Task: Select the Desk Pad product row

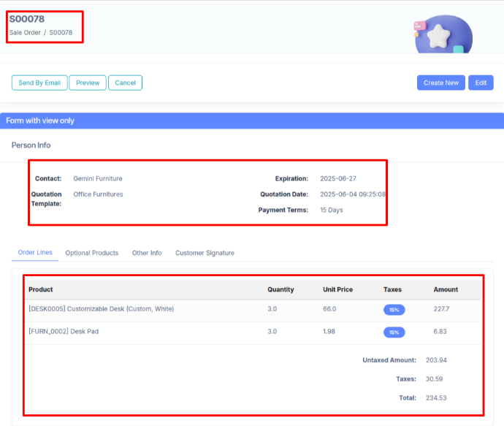Action: tap(64, 332)
